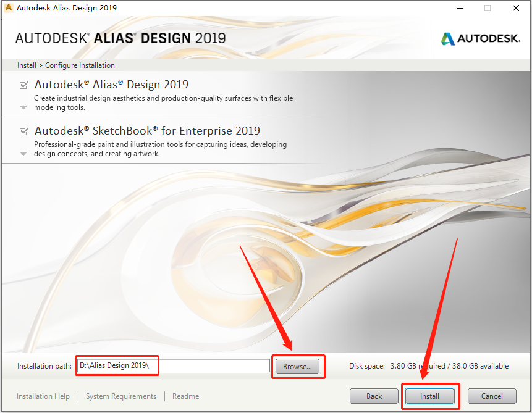Uncheck the SketchBook for Enterprise 2019 checkbox

[23, 131]
